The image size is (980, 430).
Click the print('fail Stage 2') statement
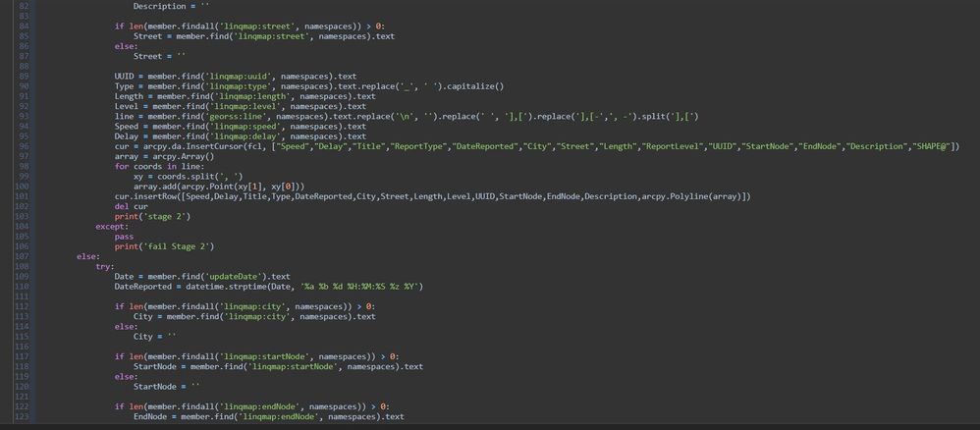click(x=164, y=246)
